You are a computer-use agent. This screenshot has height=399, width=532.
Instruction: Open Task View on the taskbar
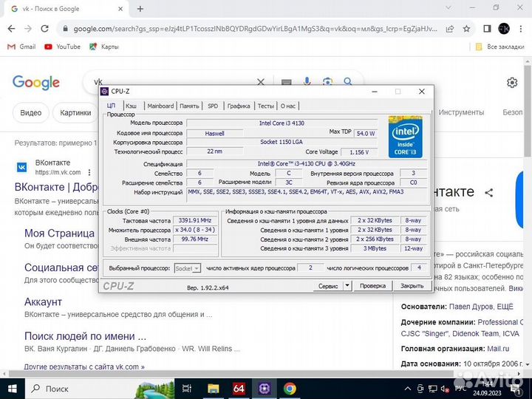(x=187, y=389)
